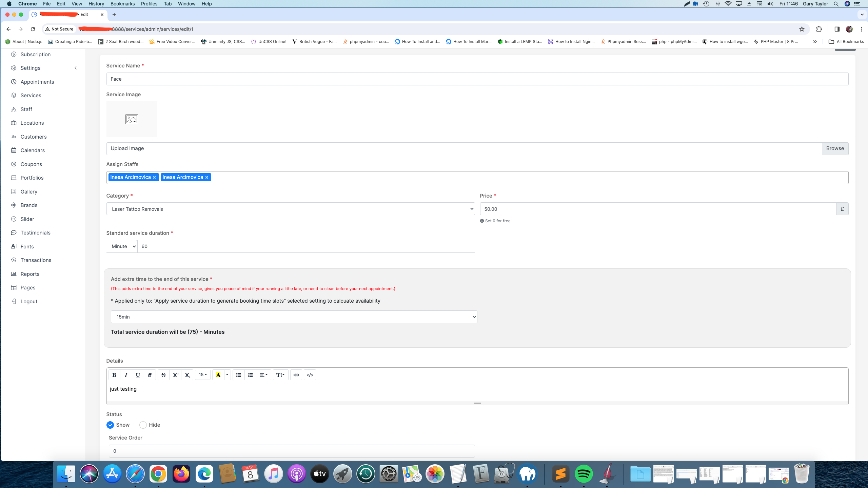Go to Appointments in sidebar
868x488 pixels.
(x=37, y=82)
